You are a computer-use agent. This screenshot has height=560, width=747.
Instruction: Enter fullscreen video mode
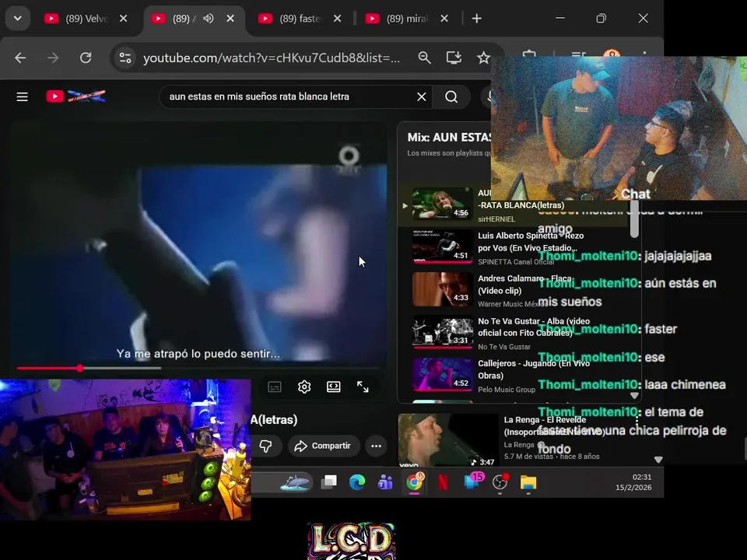pos(363,387)
